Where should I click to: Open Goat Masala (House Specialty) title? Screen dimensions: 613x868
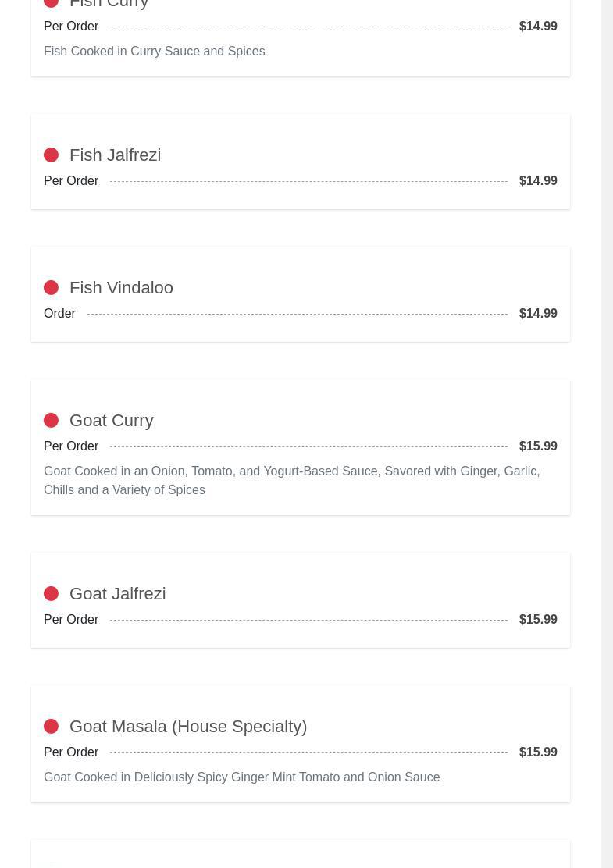pyautogui.click(x=187, y=727)
